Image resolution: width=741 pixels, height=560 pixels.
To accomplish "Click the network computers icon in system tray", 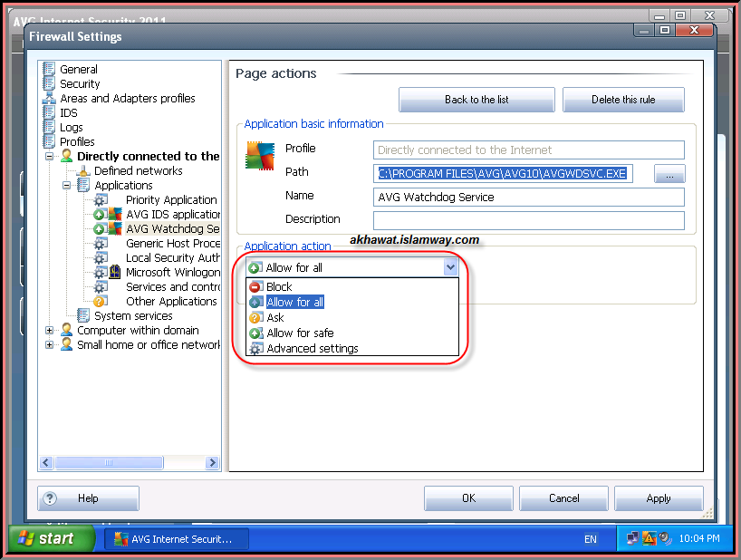I will (x=632, y=538).
